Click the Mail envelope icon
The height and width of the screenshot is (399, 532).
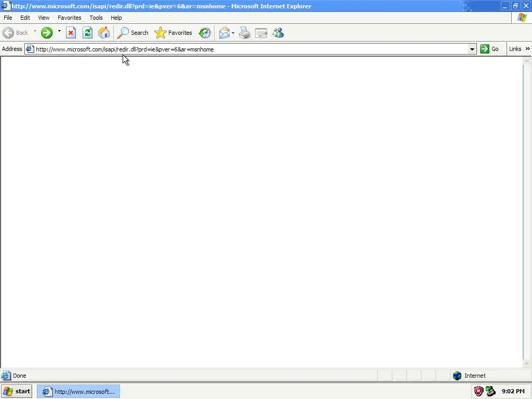pyautogui.click(x=224, y=33)
